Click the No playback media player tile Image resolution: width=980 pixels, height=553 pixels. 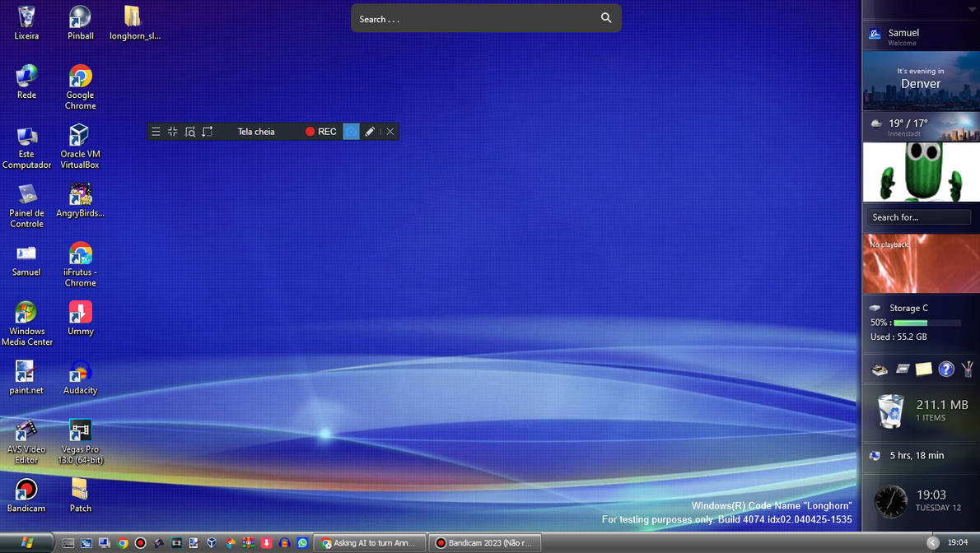(921, 263)
